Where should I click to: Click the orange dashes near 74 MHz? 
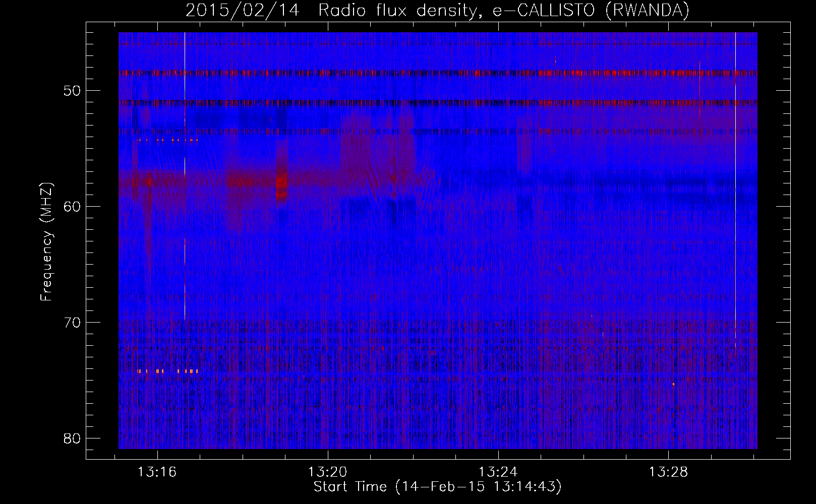tap(167, 371)
